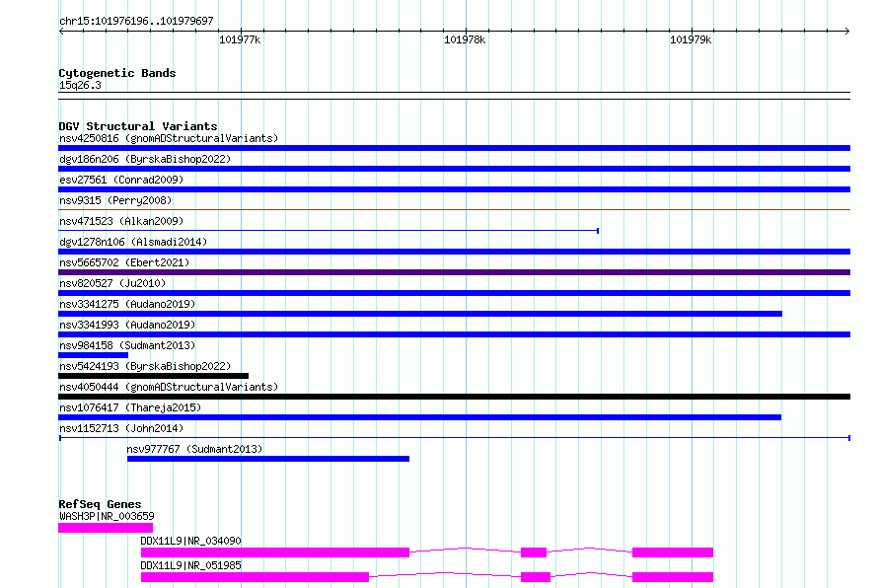This screenshot has width=878, height=588.
Task: Select the long black nsv4050444 bar
Action: tap(454, 397)
